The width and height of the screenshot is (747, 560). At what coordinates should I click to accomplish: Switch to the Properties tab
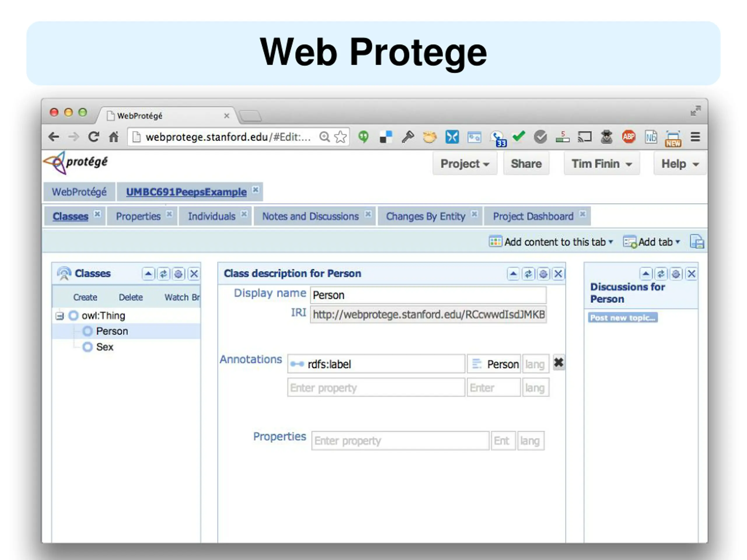coord(138,216)
